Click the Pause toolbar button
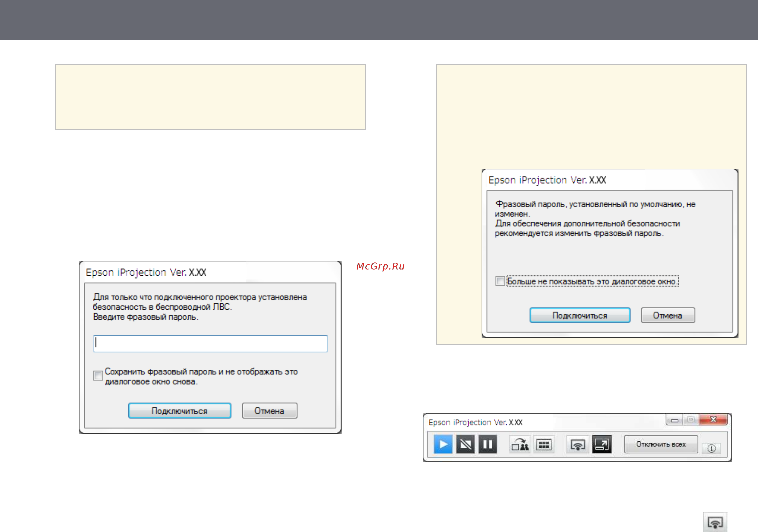758x532 pixels. click(x=488, y=444)
